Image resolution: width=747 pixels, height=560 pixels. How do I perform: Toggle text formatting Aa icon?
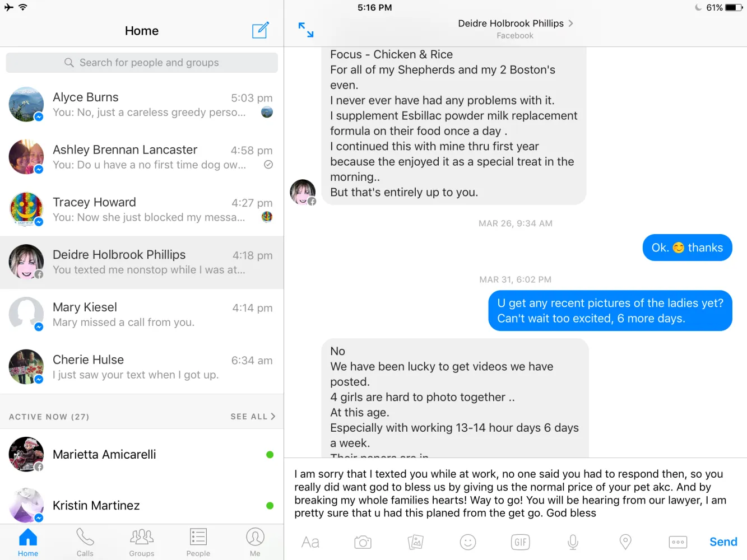310,542
